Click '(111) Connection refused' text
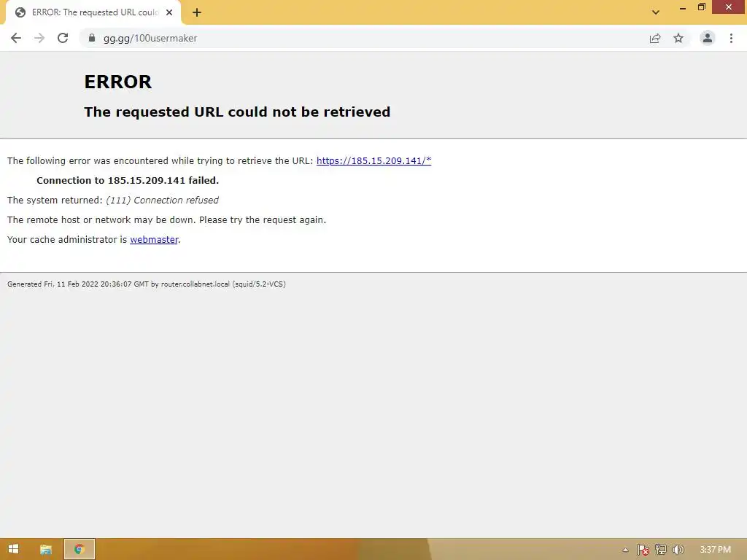747x560 pixels. click(162, 201)
